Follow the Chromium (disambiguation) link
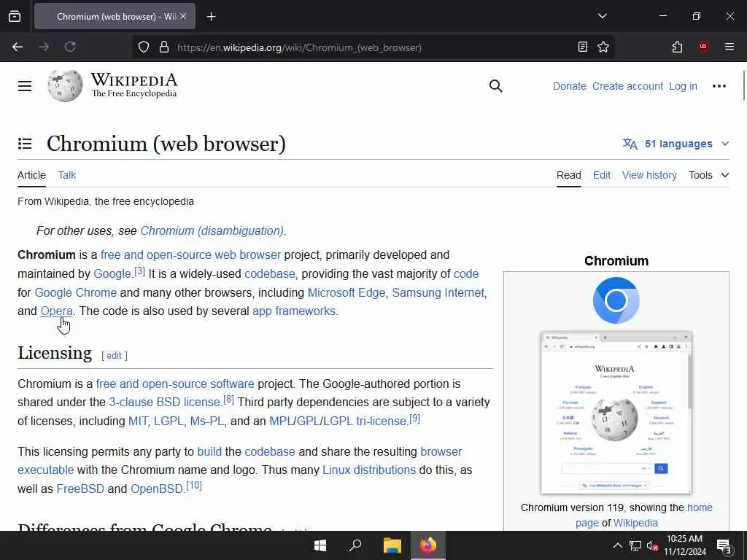 [212, 231]
